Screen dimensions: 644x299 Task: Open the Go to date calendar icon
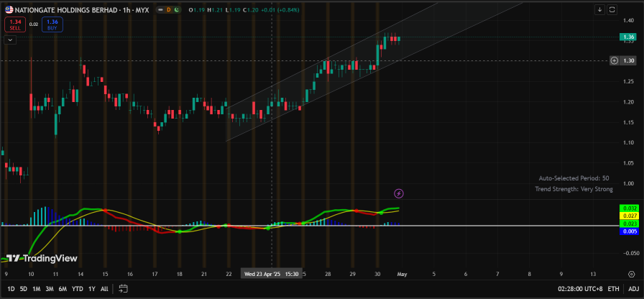(x=124, y=289)
